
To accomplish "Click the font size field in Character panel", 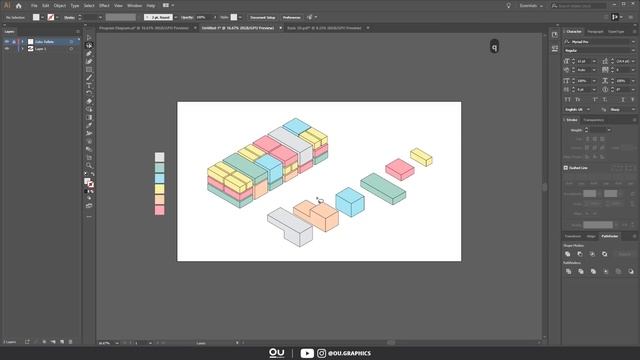I will pyautogui.click(x=583, y=61).
